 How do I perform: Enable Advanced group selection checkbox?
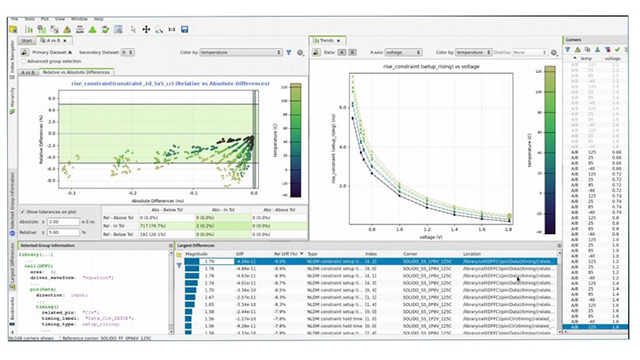point(23,61)
